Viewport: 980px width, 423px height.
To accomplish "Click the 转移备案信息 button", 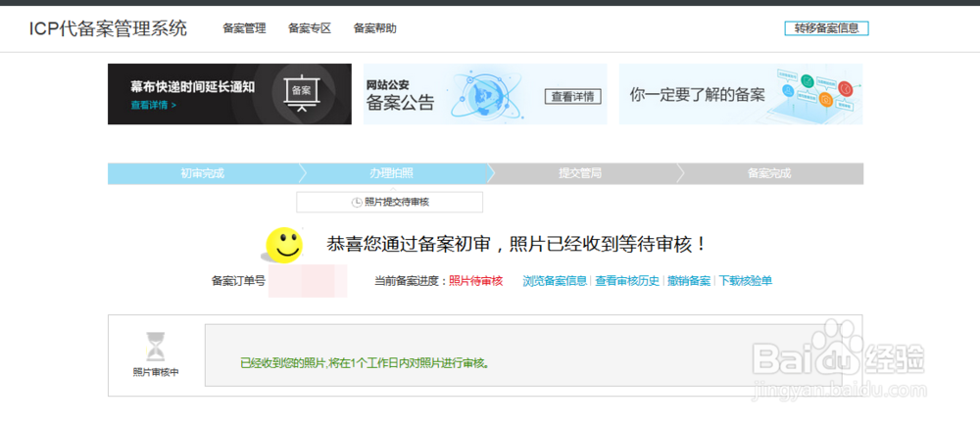I will pos(826,28).
